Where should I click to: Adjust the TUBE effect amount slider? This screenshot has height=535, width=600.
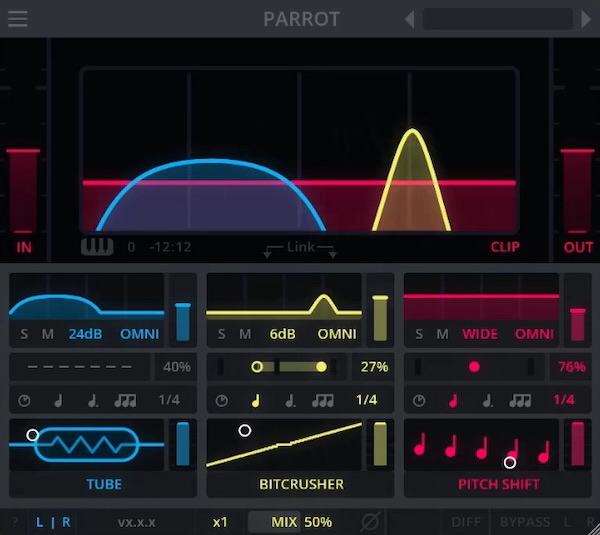point(183,444)
